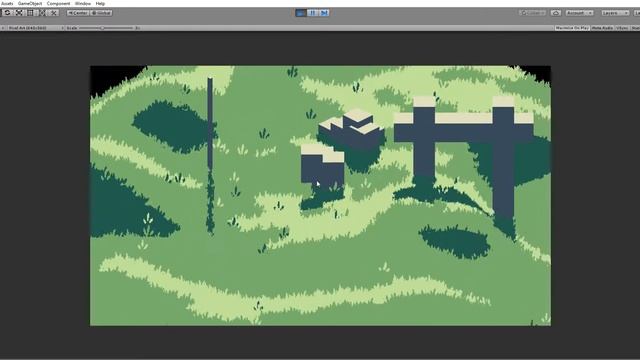Screen dimensions: 640x360
Task: Click the stacked stone blocks in the game
Action: pos(351,131)
